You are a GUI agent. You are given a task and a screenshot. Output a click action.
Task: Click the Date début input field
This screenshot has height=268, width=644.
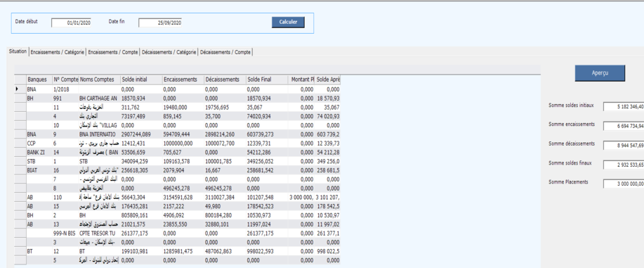tap(72, 23)
